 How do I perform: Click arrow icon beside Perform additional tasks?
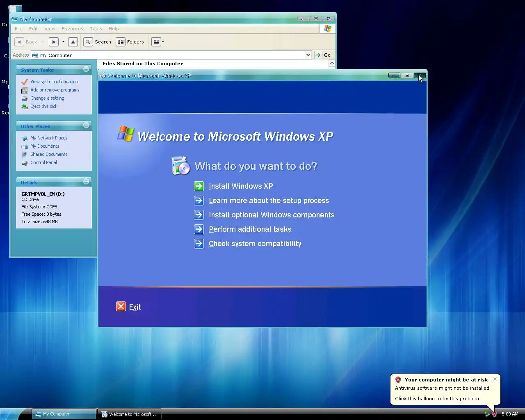pyautogui.click(x=199, y=229)
